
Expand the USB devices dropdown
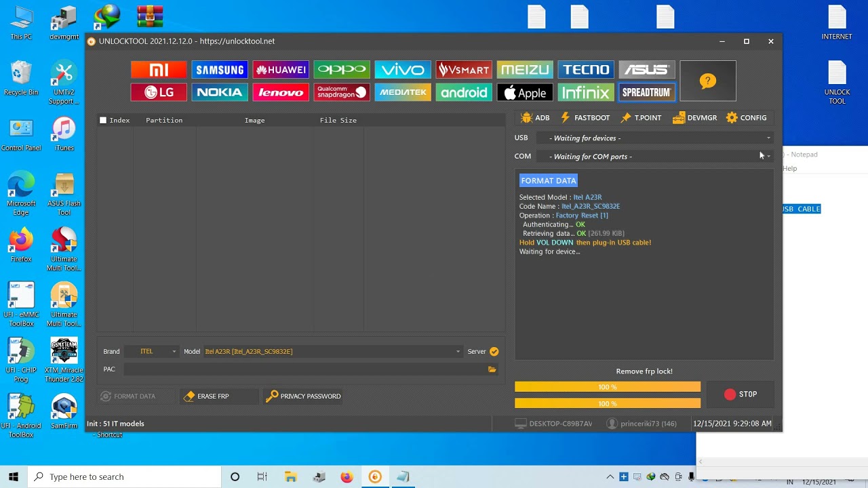click(654, 138)
